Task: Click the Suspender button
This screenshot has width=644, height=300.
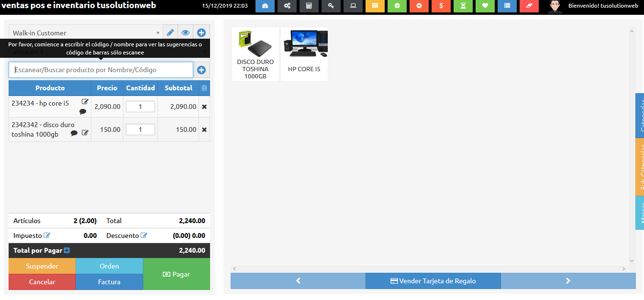Action: (x=42, y=266)
